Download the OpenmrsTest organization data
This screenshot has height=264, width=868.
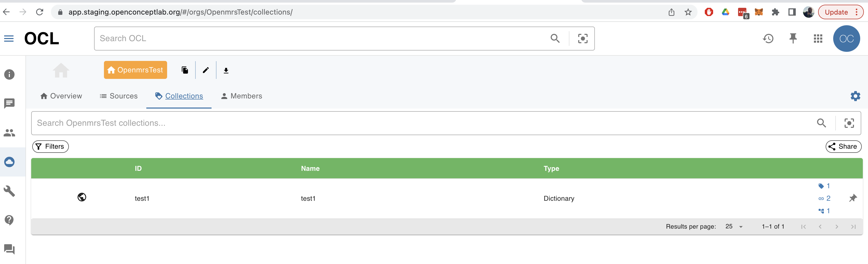tap(226, 70)
